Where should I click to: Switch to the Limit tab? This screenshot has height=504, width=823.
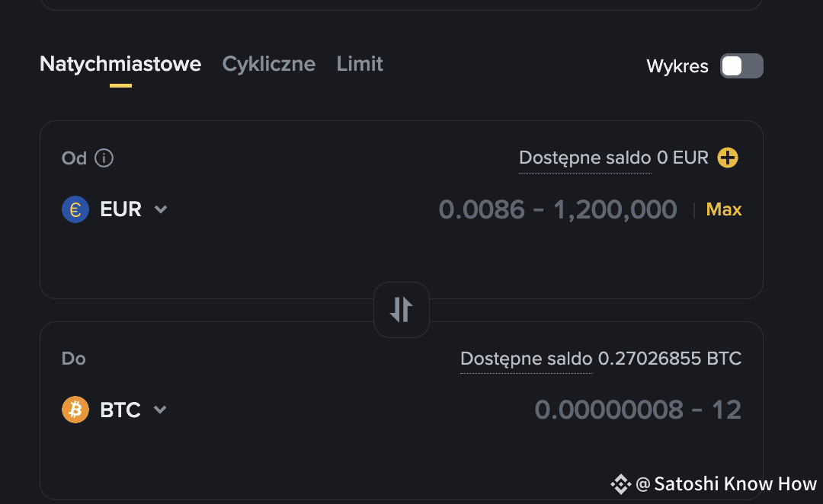(360, 64)
